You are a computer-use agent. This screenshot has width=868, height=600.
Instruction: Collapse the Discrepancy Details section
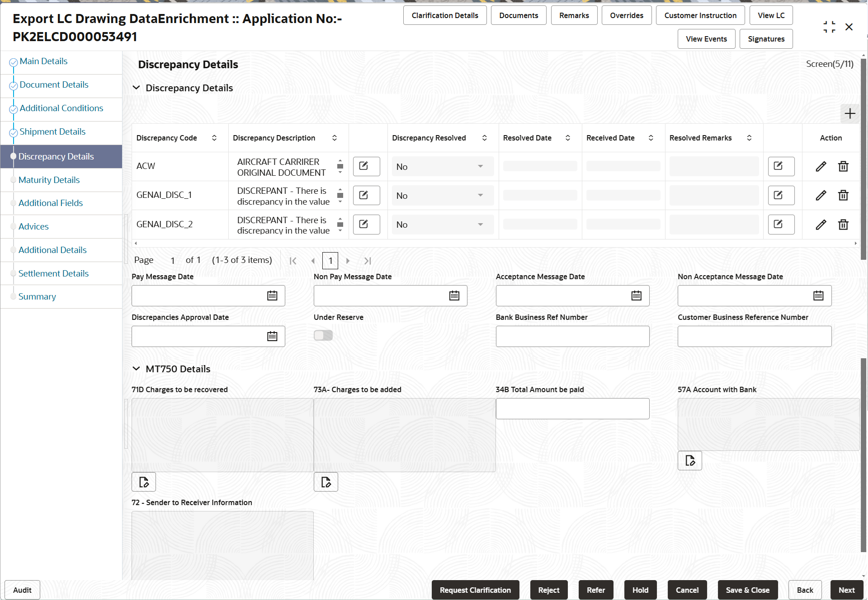136,88
